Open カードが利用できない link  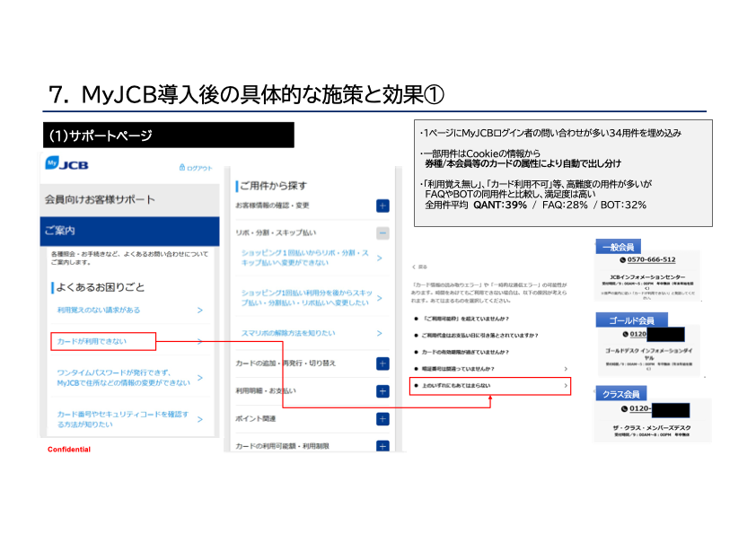92,341
